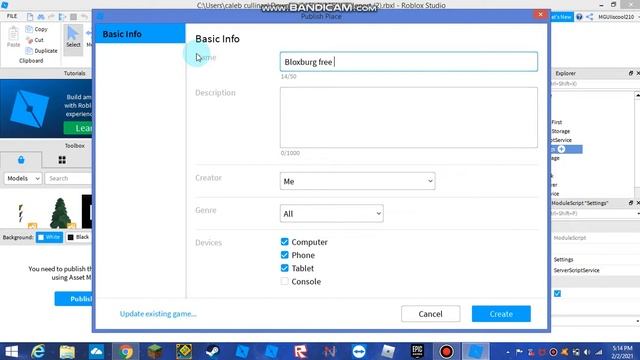Launch Google Chrome from the taskbar

pyautogui.click(x=126, y=351)
